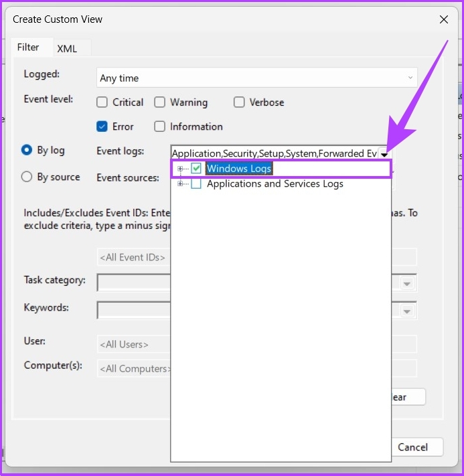Enable the Verbose event level checkbox
Screen dimensions: 464x476
click(239, 102)
